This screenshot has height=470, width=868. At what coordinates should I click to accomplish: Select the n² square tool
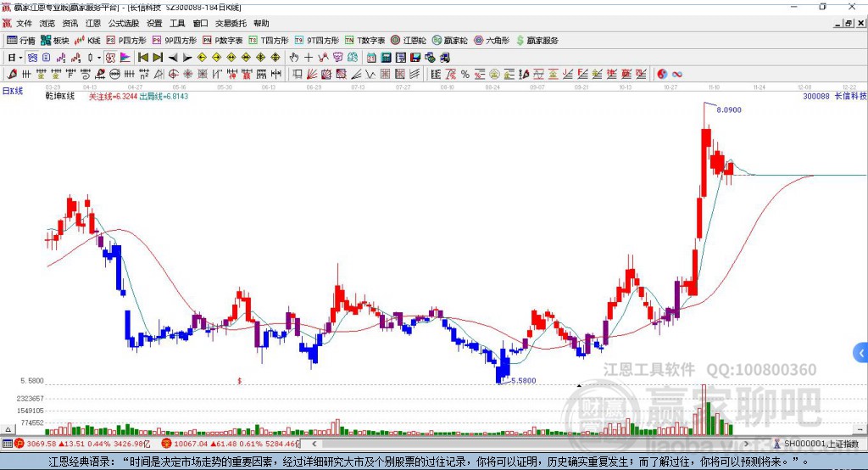point(144,74)
